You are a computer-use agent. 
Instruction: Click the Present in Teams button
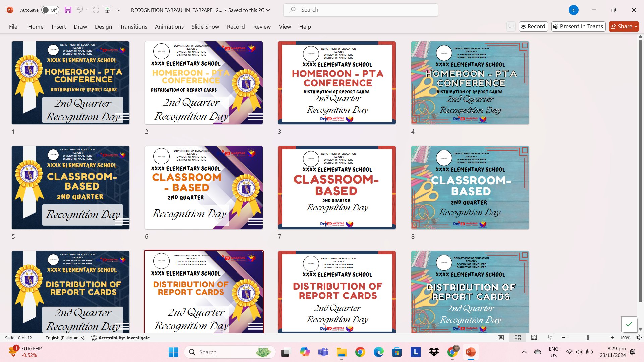click(x=578, y=26)
